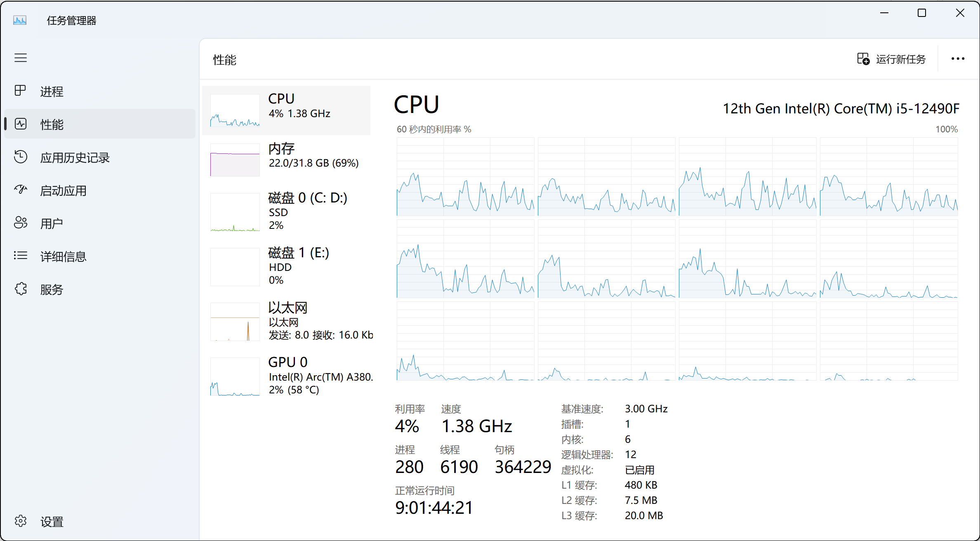Screen dimensions: 980x541
Task: Click the 任务管理器 title bar app icon
Action: (20, 20)
